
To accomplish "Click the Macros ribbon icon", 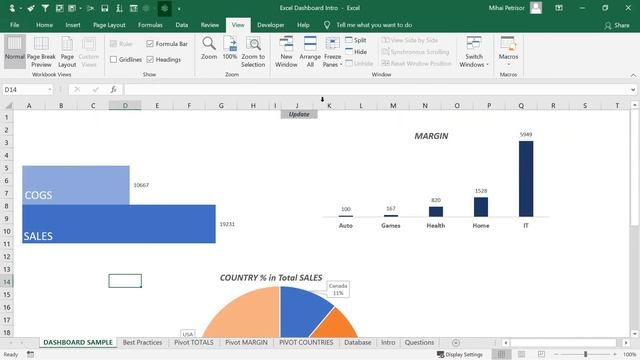I will (x=508, y=44).
